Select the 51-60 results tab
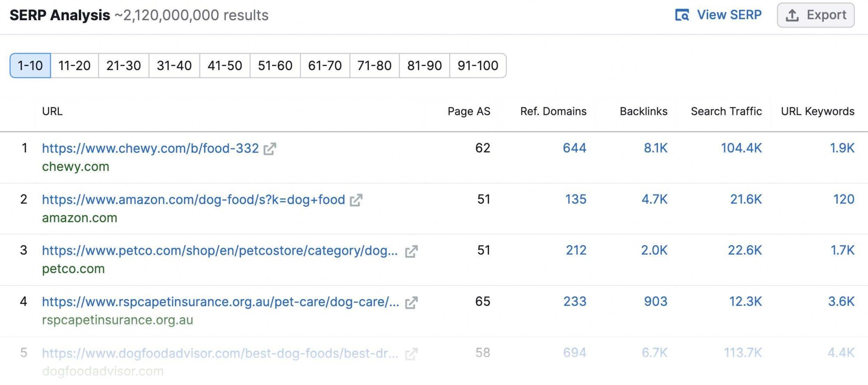The height and width of the screenshot is (385, 868). pos(275,65)
